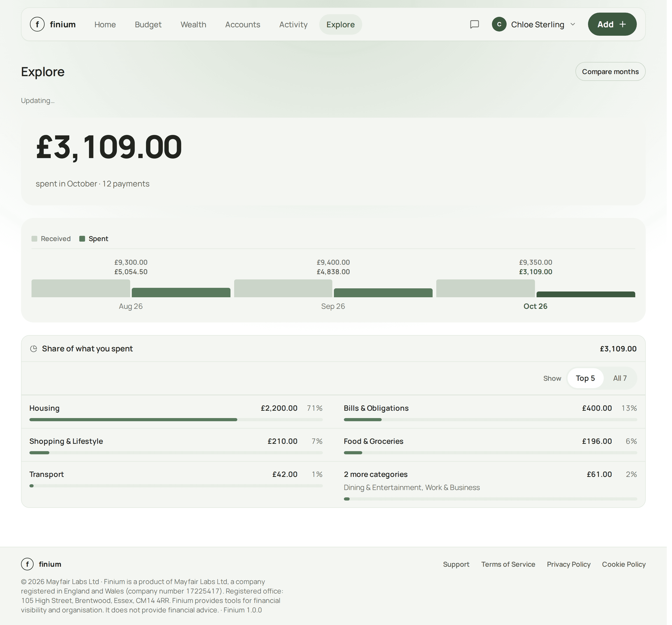The image size is (672, 625).
Task: Open the Privacy Policy link
Action: click(x=569, y=564)
